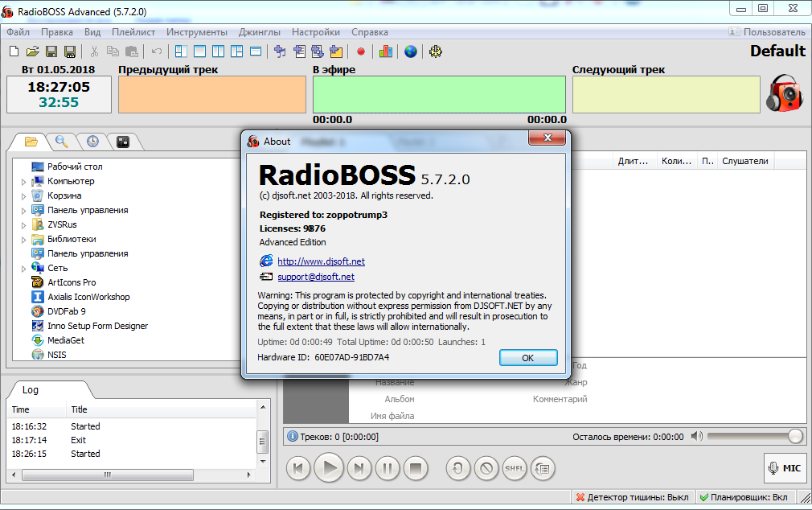Save the playlist with the floppy disk icon

pyautogui.click(x=51, y=51)
